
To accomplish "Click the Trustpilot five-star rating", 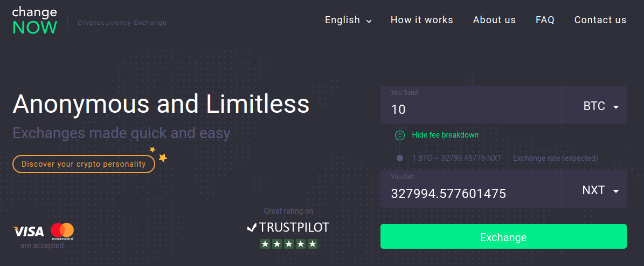I will [289, 244].
